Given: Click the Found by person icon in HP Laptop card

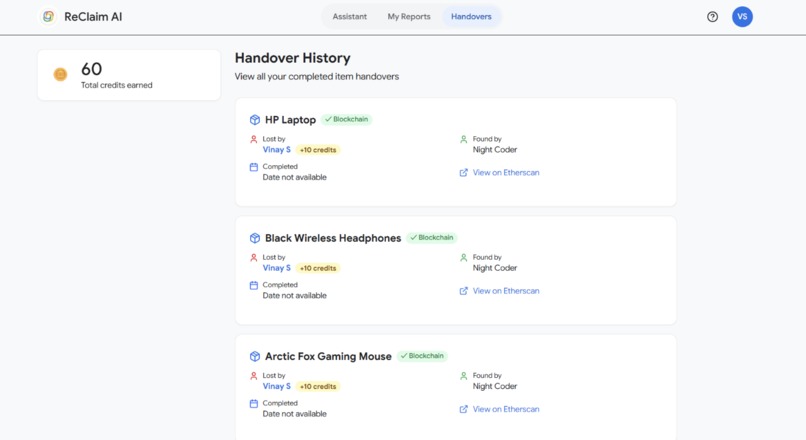Looking at the screenshot, I should (x=464, y=139).
